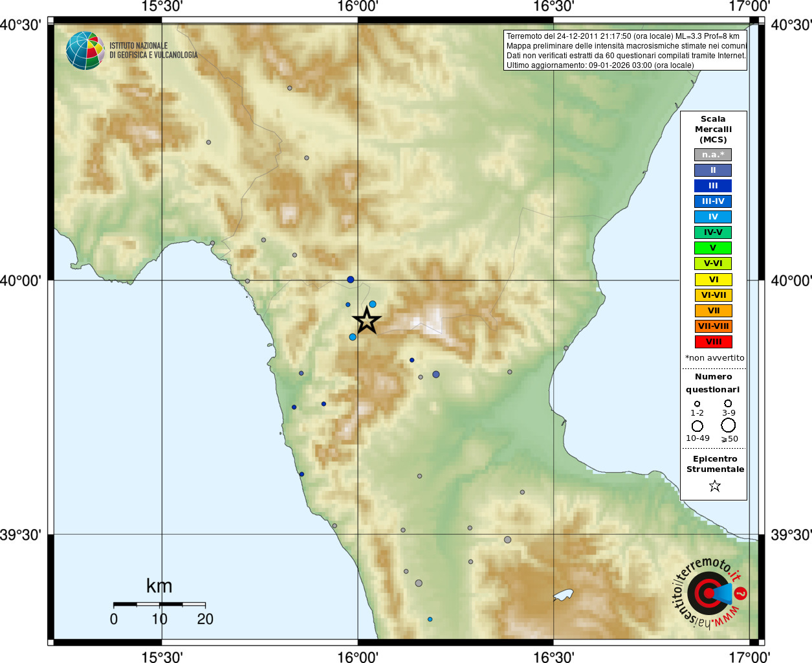The width and height of the screenshot is (812, 663).
Task: Click the top 15°30' longitude label
Action: (162, 7)
